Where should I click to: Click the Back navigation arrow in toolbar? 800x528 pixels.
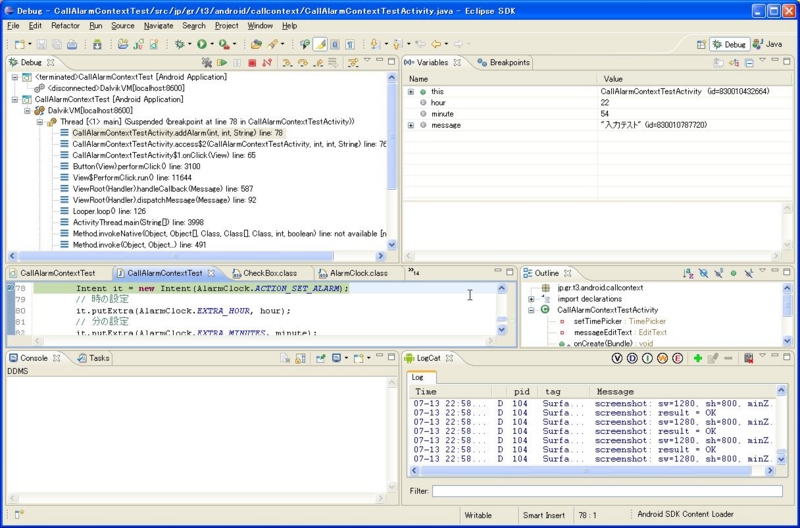[436, 44]
